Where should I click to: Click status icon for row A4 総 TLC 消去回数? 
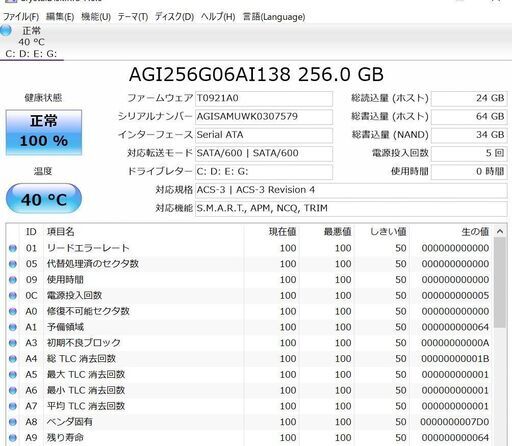(x=13, y=359)
